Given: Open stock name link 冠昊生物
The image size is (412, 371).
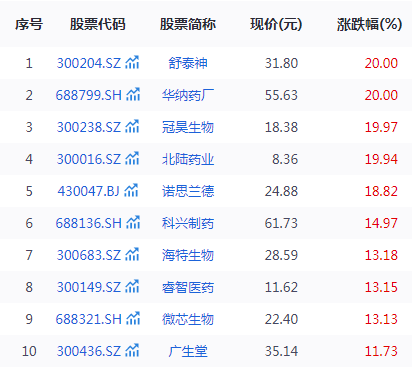Looking at the screenshot, I should (188, 127).
